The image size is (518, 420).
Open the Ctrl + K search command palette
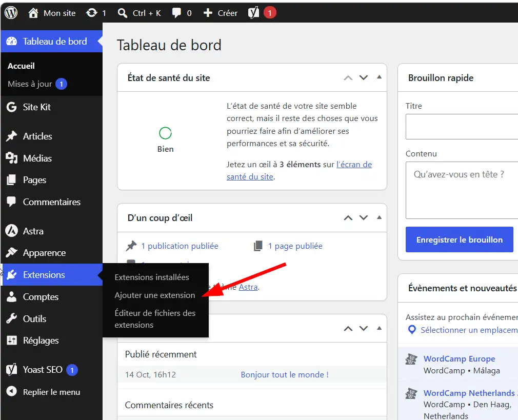click(x=139, y=13)
